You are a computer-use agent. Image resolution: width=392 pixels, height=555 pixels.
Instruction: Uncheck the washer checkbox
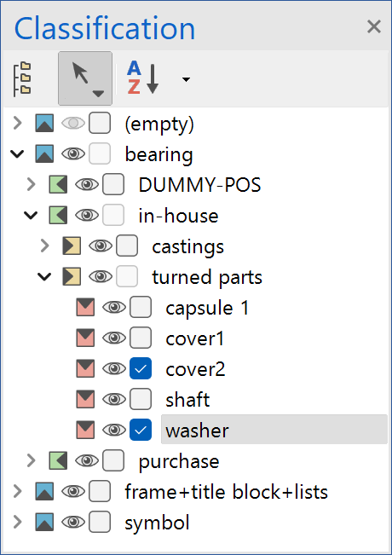click(x=141, y=430)
